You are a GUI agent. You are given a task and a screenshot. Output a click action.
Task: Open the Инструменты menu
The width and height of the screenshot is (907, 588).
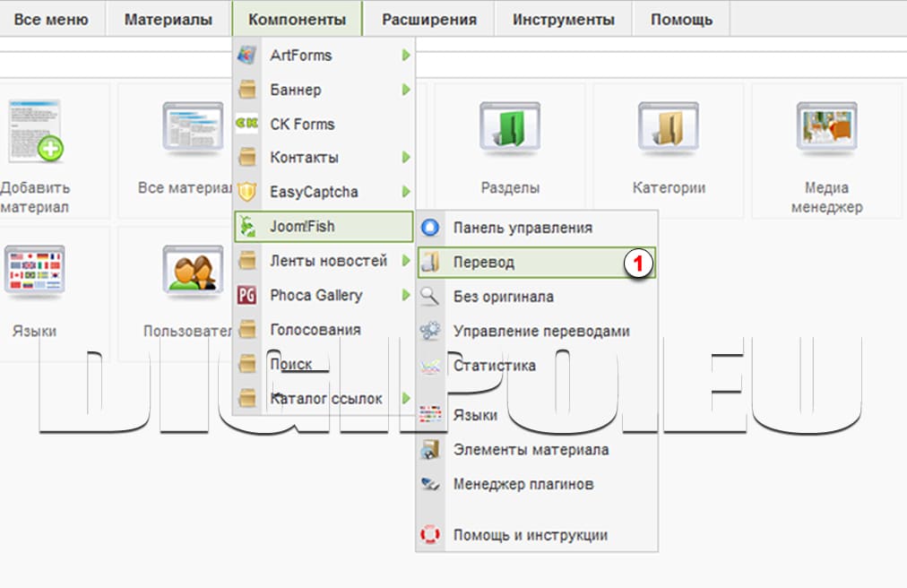[562, 18]
